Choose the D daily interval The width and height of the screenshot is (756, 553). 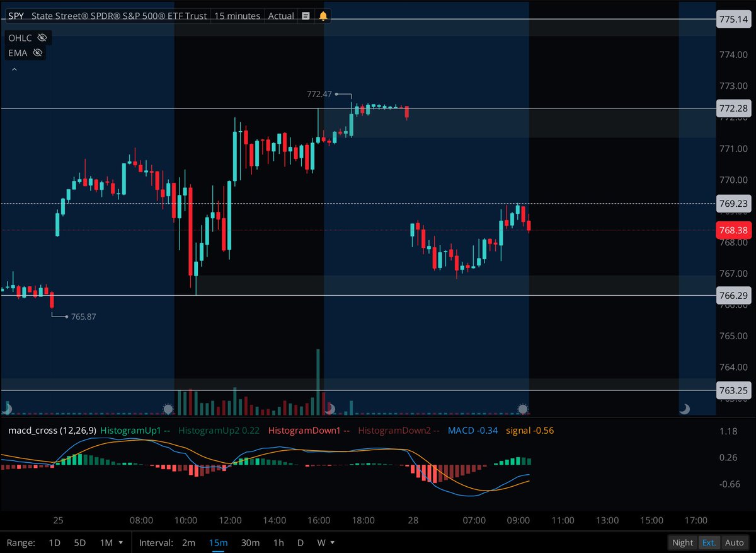tap(301, 542)
